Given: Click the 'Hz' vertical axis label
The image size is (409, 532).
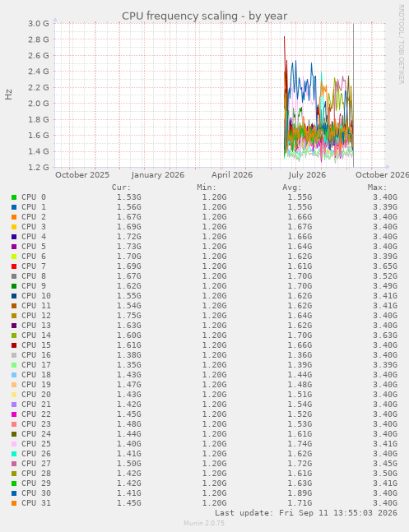Looking at the screenshot, I should point(8,95).
